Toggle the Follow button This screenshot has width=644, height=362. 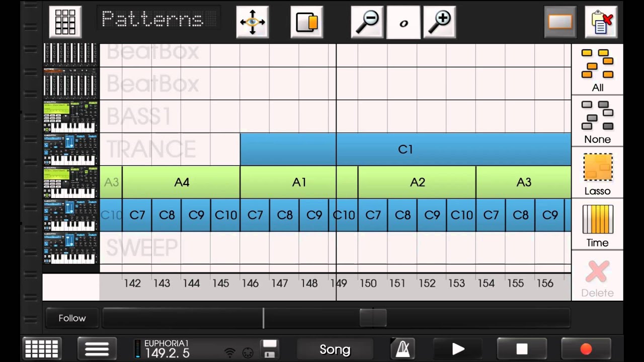[72, 318]
